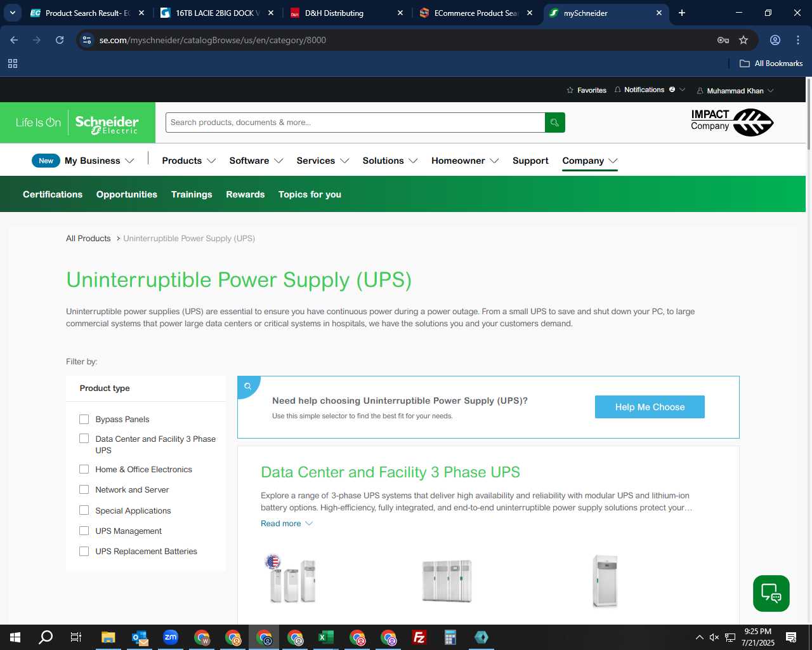The image size is (812, 650).
Task: Open Excel from the taskbar
Action: [x=326, y=637]
